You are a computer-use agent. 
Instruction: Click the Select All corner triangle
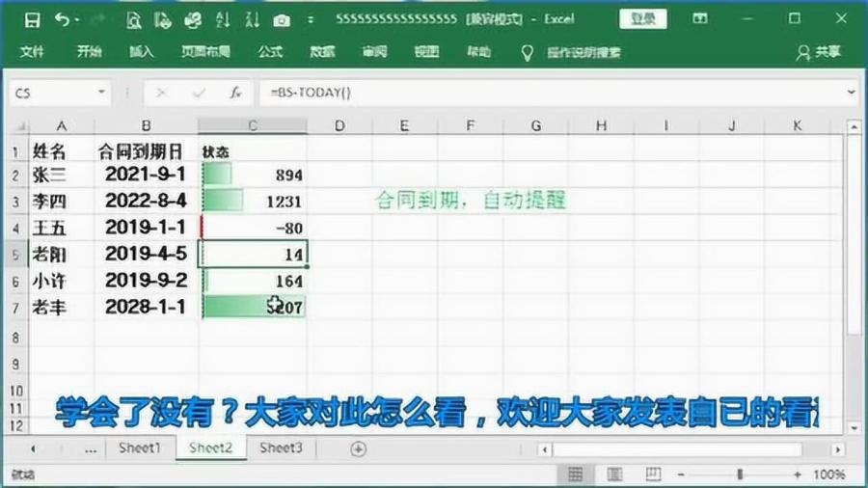pos(17,126)
